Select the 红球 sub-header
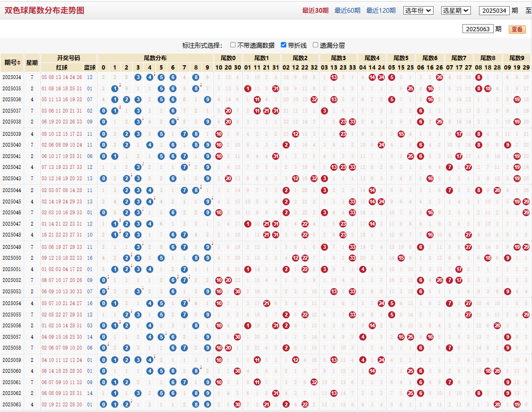Image resolution: width=532 pixels, height=412 pixels. click(62, 68)
